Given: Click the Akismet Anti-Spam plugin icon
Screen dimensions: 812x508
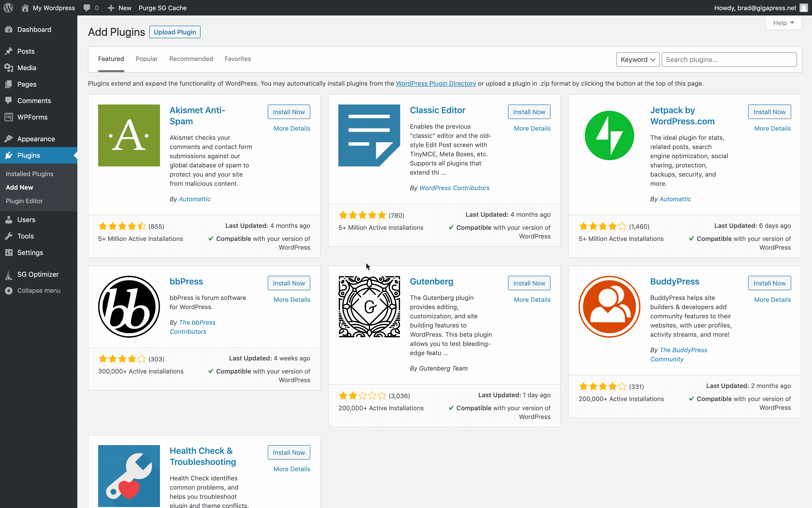Looking at the screenshot, I should click(129, 135).
